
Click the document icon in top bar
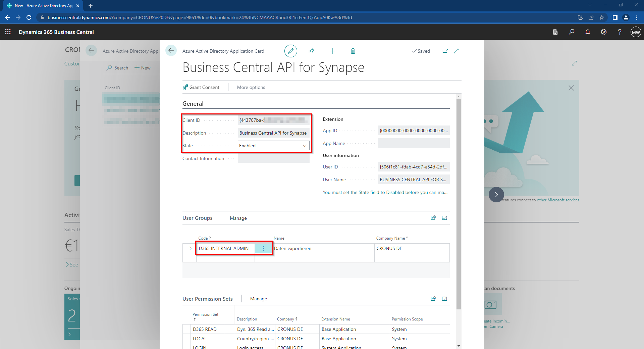pyautogui.click(x=555, y=32)
